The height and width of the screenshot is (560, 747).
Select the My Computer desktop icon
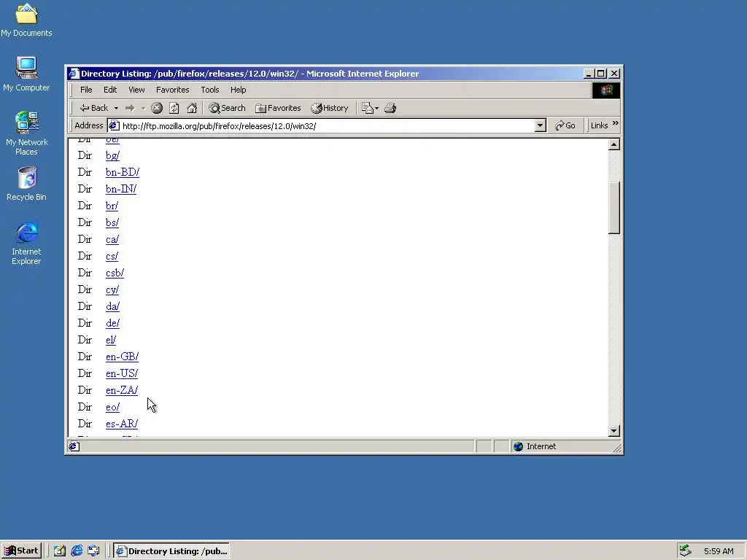26,74
